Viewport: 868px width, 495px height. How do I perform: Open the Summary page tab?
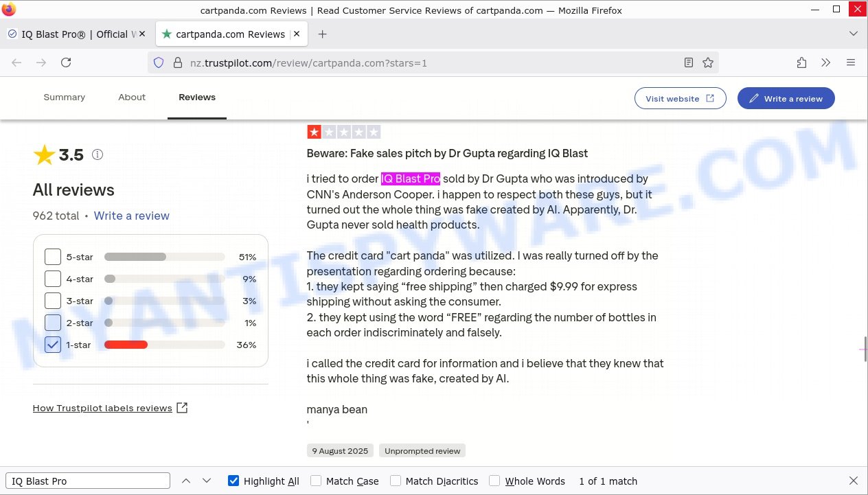65,97
